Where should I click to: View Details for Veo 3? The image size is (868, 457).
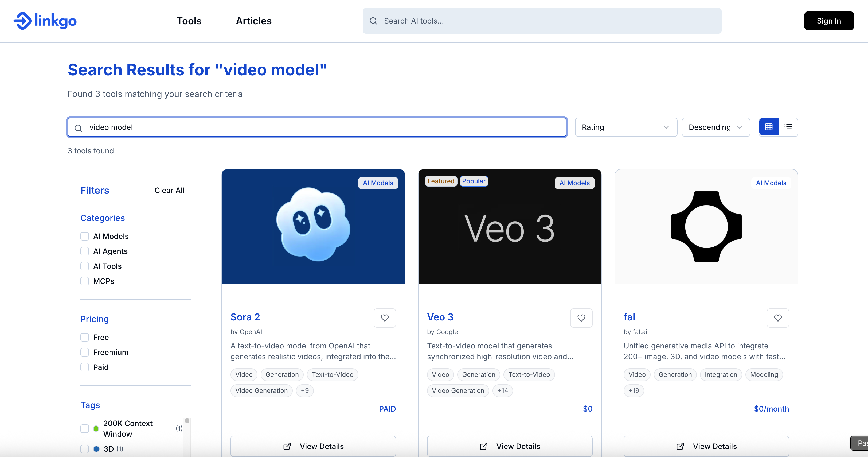pyautogui.click(x=510, y=446)
